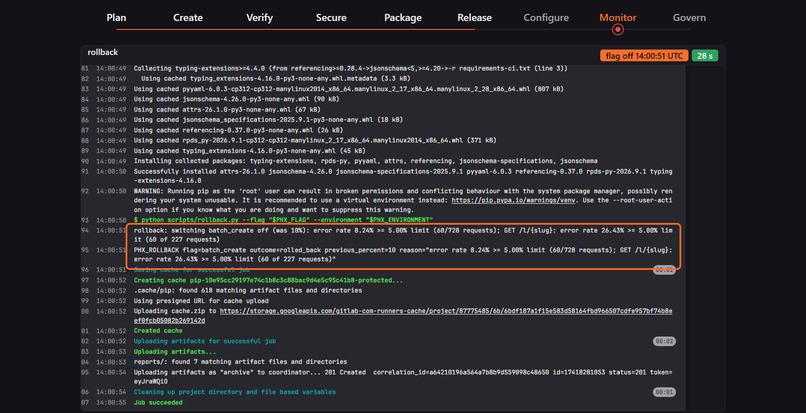
Task: Click 'Cleaning up project directory and file based variables'
Action: coord(234,392)
